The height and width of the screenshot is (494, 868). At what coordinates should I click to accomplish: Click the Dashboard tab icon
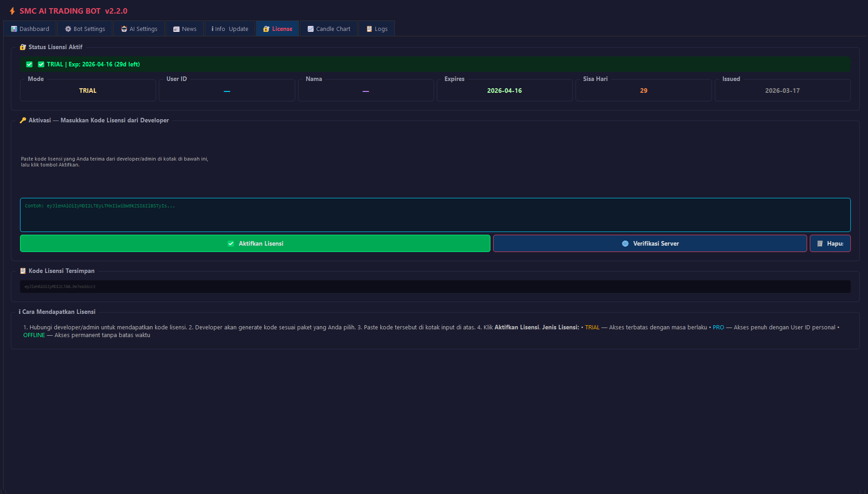pyautogui.click(x=13, y=28)
